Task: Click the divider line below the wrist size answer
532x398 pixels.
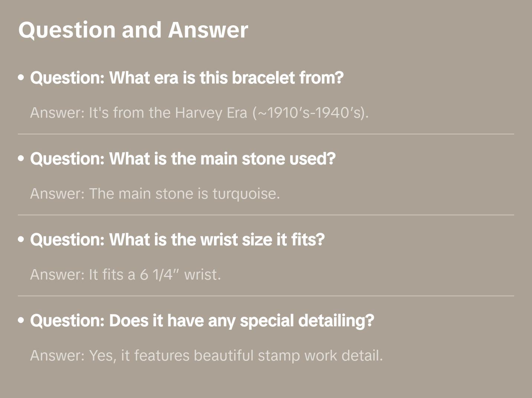Action: tap(266, 296)
